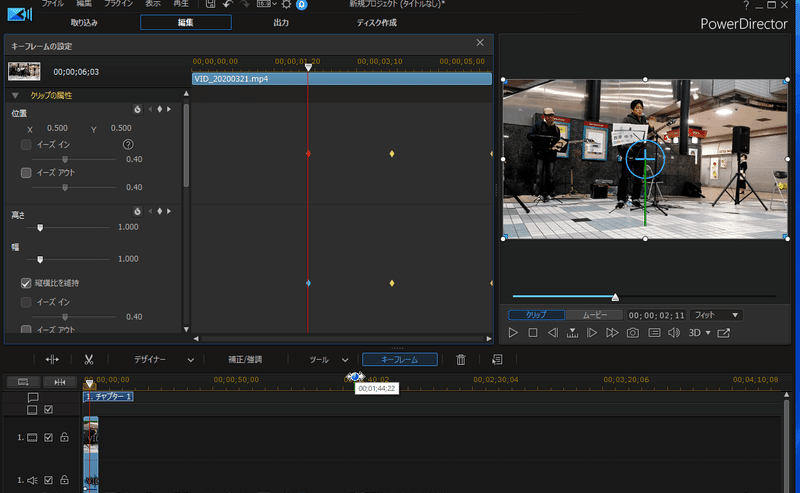This screenshot has height=493, width=800.
Task: Open the ツール dropdown
Action: (x=329, y=360)
